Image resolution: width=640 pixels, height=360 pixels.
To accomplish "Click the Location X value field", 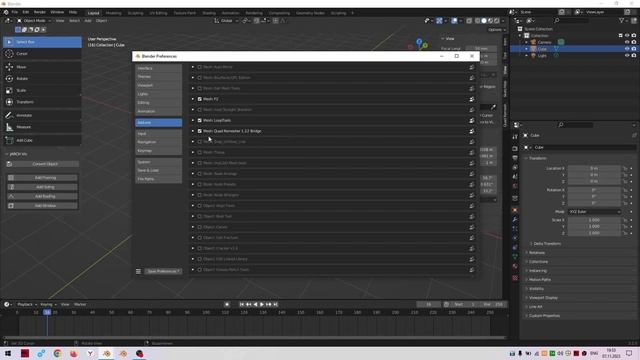I will [x=594, y=168].
